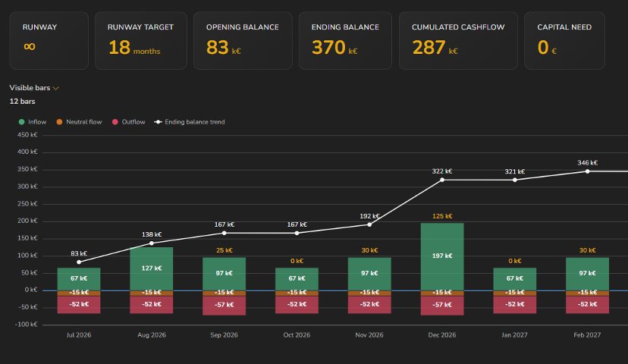Click the 192 k€ trend point for Nov 2026

click(x=369, y=224)
